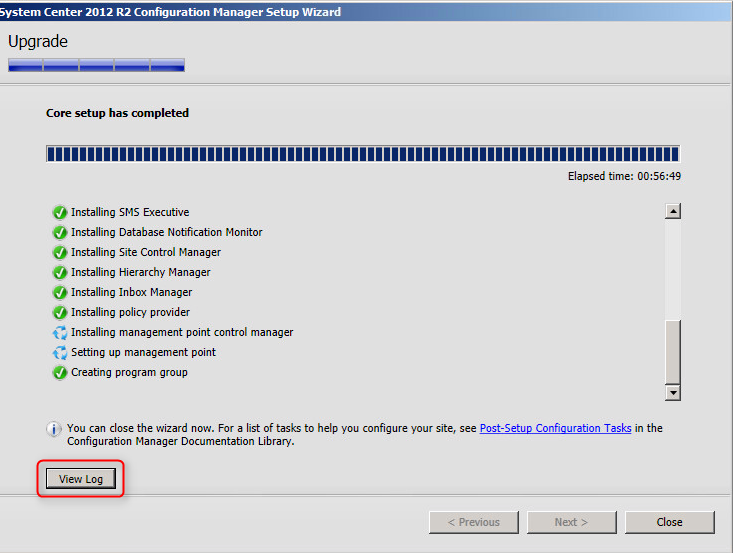Click the green check beside Installing Inbox Manager
733x553 pixels.
coord(60,292)
